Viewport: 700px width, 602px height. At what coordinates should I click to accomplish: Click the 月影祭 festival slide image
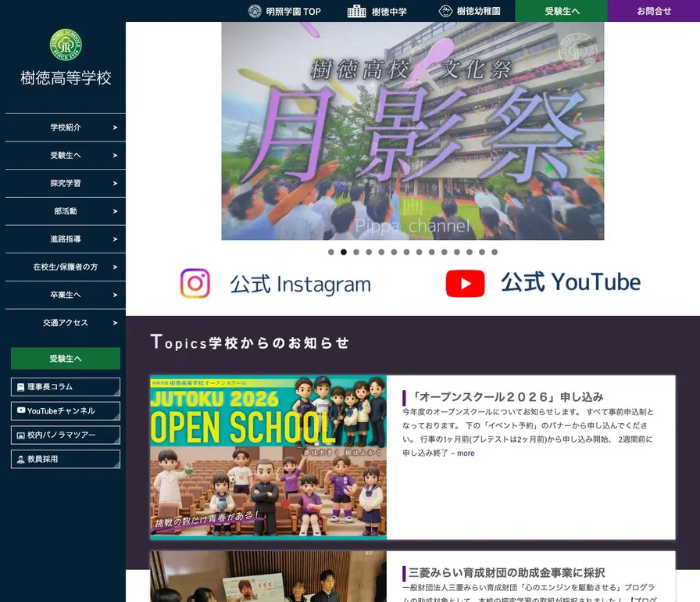pyautogui.click(x=412, y=131)
